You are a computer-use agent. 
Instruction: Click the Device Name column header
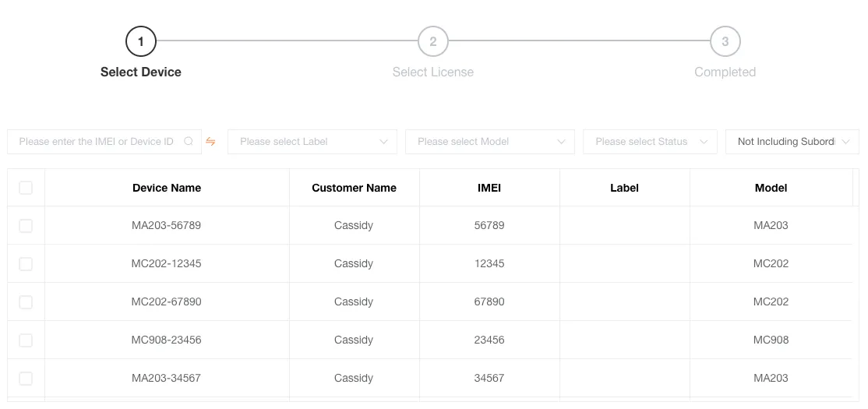click(167, 188)
